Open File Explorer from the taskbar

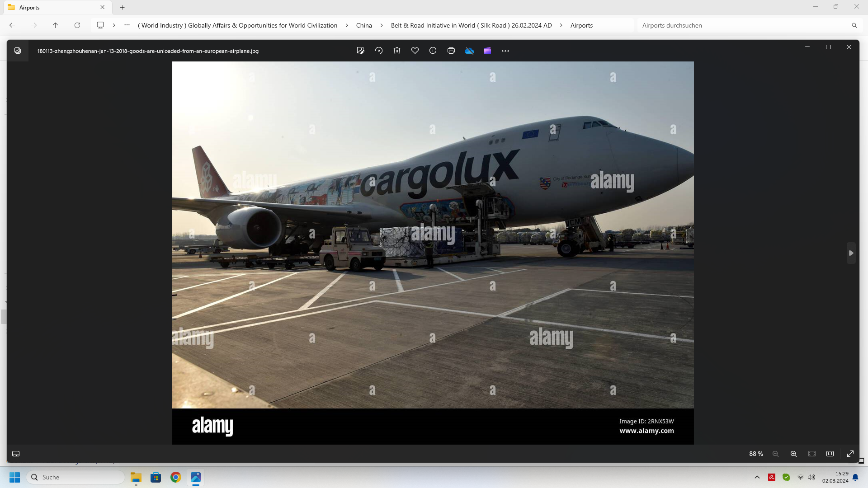[136, 477]
